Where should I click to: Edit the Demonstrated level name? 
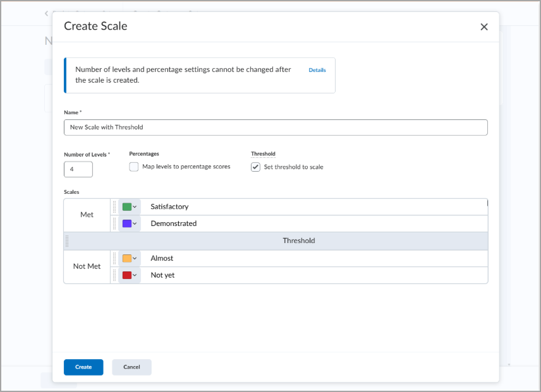174,223
